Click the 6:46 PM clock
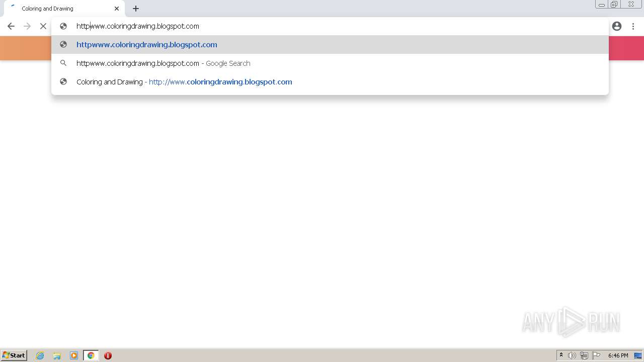 point(618,355)
